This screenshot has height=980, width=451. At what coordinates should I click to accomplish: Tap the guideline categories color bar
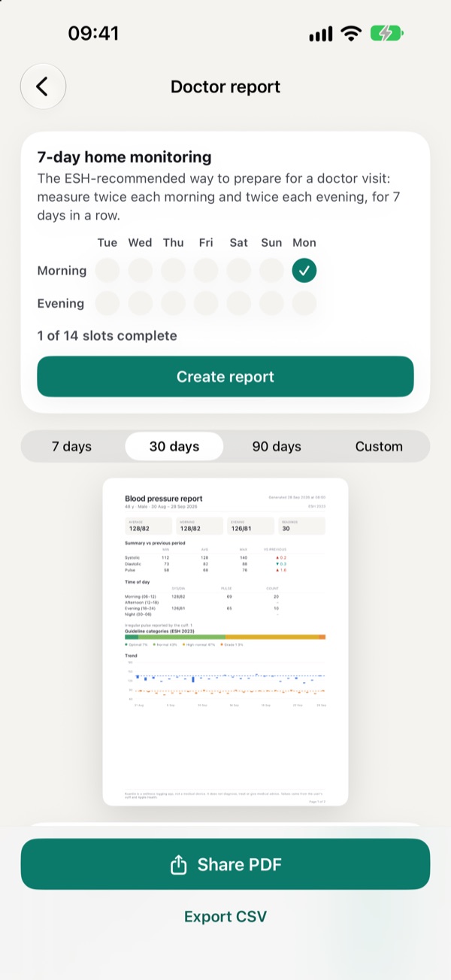click(x=225, y=636)
